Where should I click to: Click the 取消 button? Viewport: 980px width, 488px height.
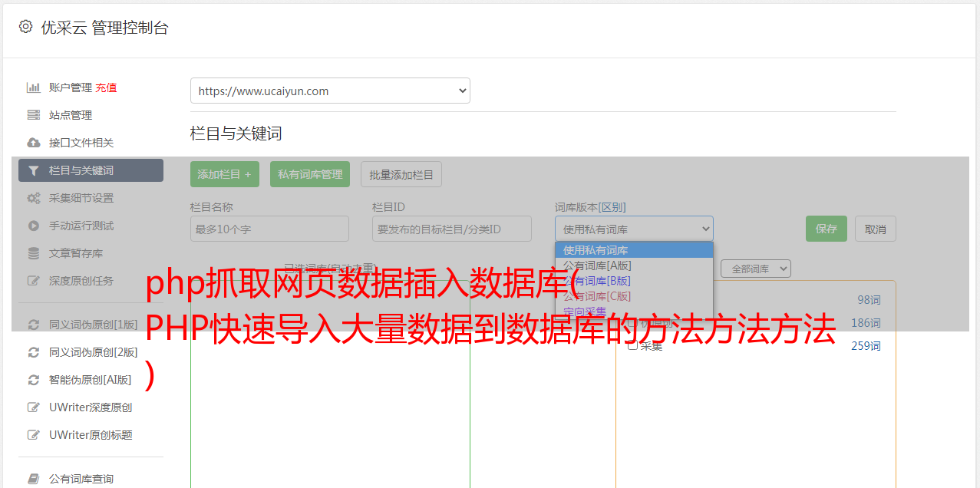pyautogui.click(x=876, y=229)
